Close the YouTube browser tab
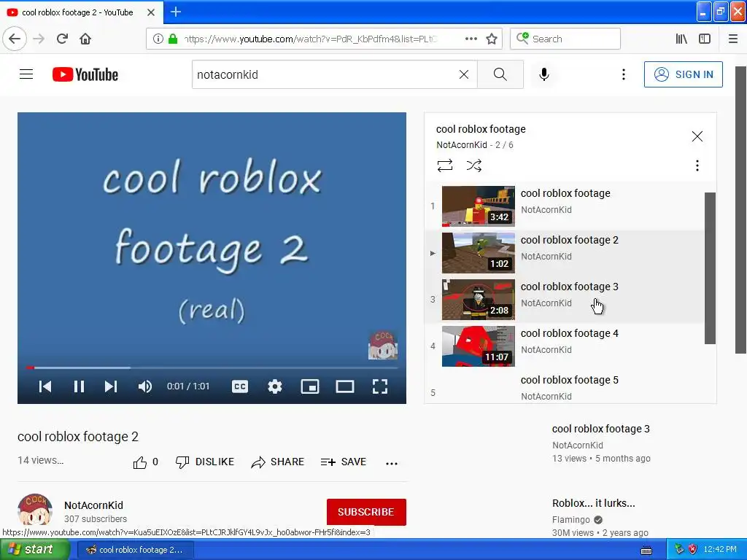 click(x=150, y=12)
